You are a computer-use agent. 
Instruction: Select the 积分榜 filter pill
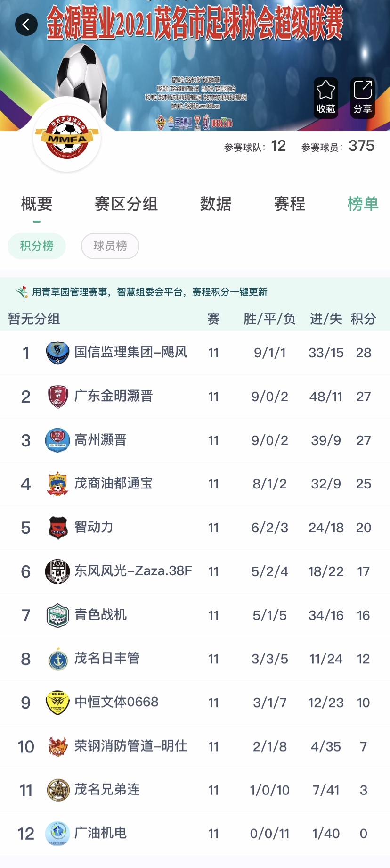point(37,246)
